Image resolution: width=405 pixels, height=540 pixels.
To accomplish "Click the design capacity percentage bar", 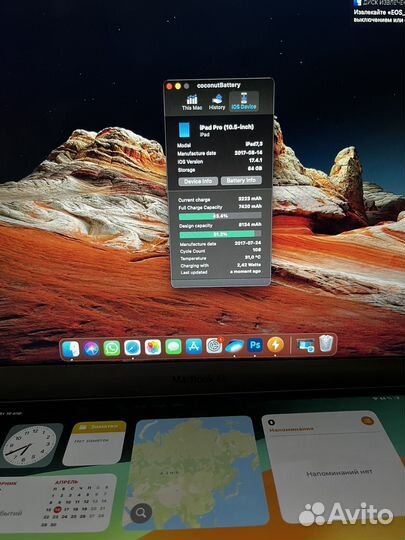I will click(x=220, y=235).
